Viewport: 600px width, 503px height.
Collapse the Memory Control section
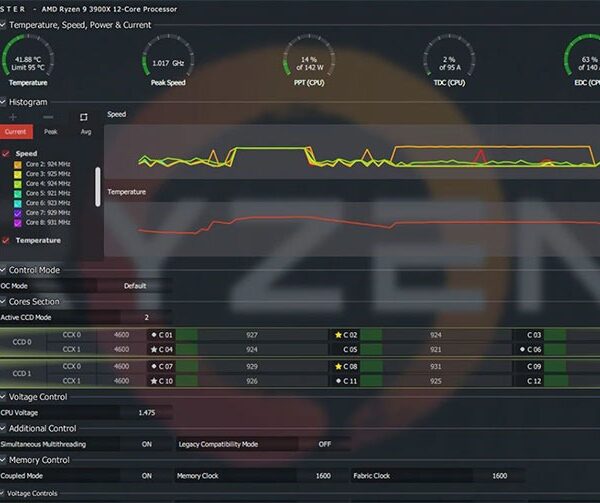coord(3,460)
